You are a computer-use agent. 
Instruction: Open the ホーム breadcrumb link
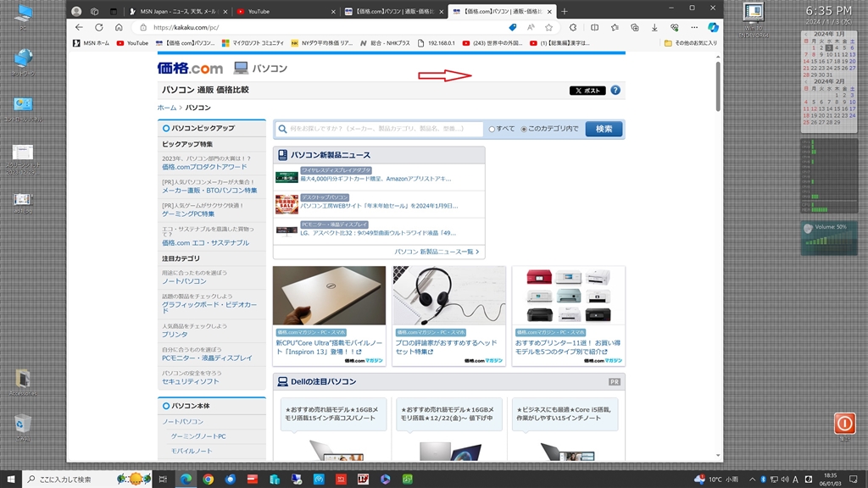click(x=167, y=108)
